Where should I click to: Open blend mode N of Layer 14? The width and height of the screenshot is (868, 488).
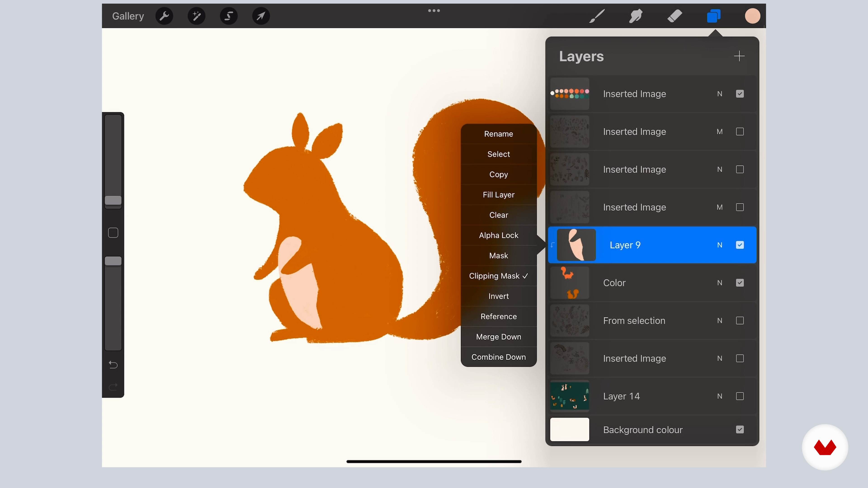719,396
